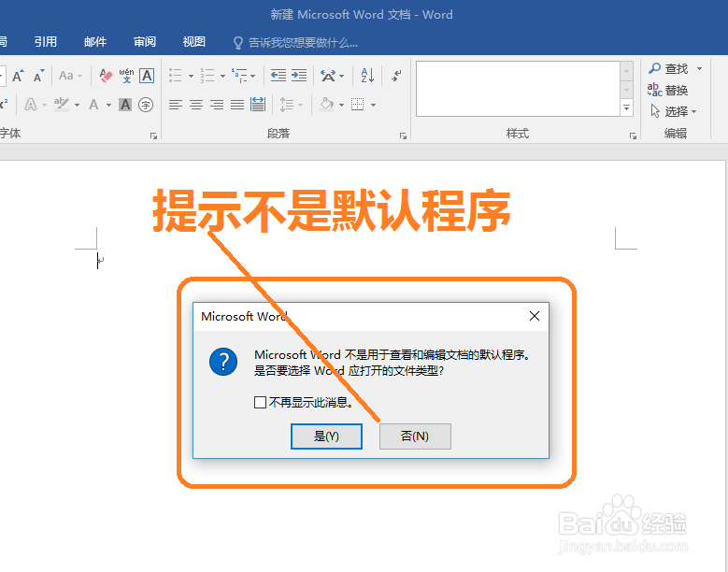Click Find (查找) button
728x572 pixels.
click(x=668, y=69)
